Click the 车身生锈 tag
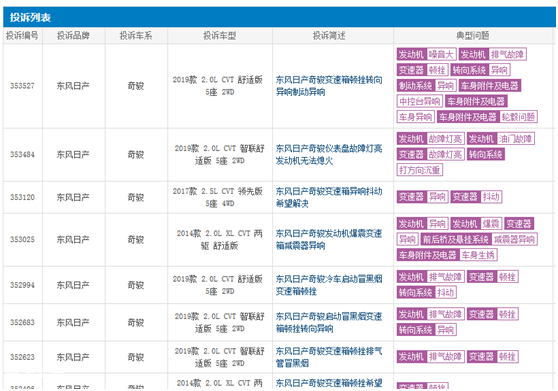The height and width of the screenshot is (391, 558). pyautogui.click(x=478, y=255)
